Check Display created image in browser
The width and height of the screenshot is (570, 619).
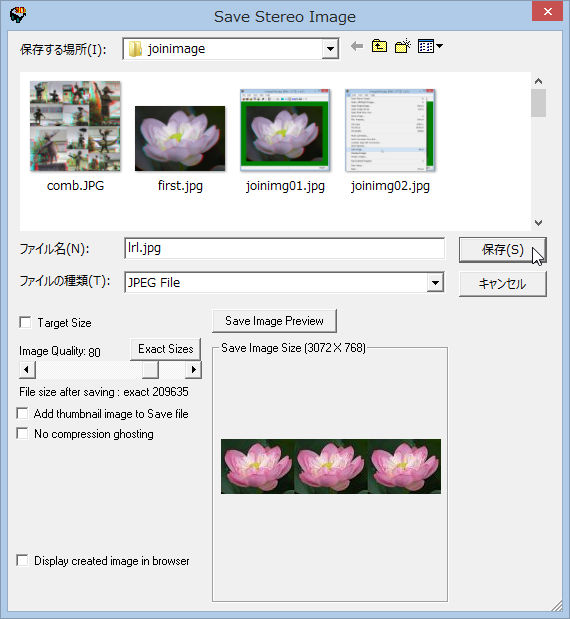pos(22,561)
